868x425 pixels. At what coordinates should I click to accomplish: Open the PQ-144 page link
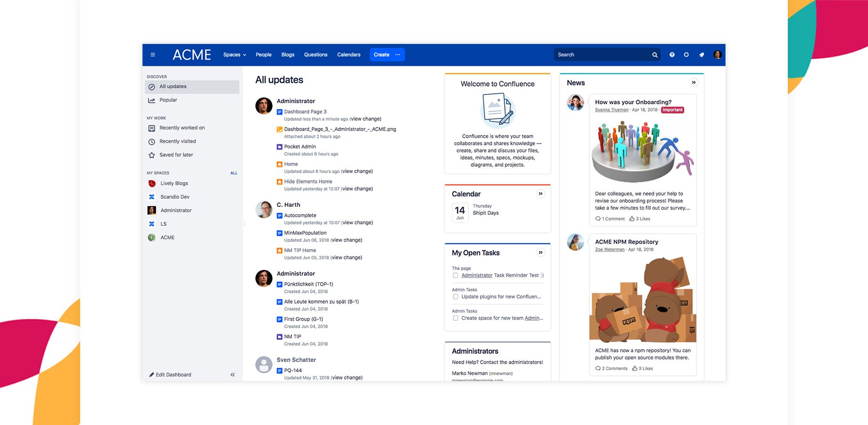pos(293,371)
